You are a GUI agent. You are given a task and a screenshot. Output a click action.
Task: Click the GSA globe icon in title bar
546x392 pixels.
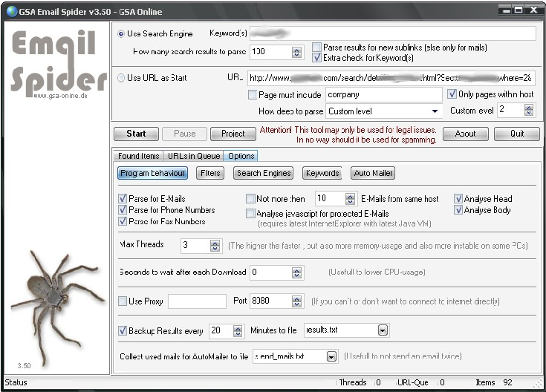point(12,11)
